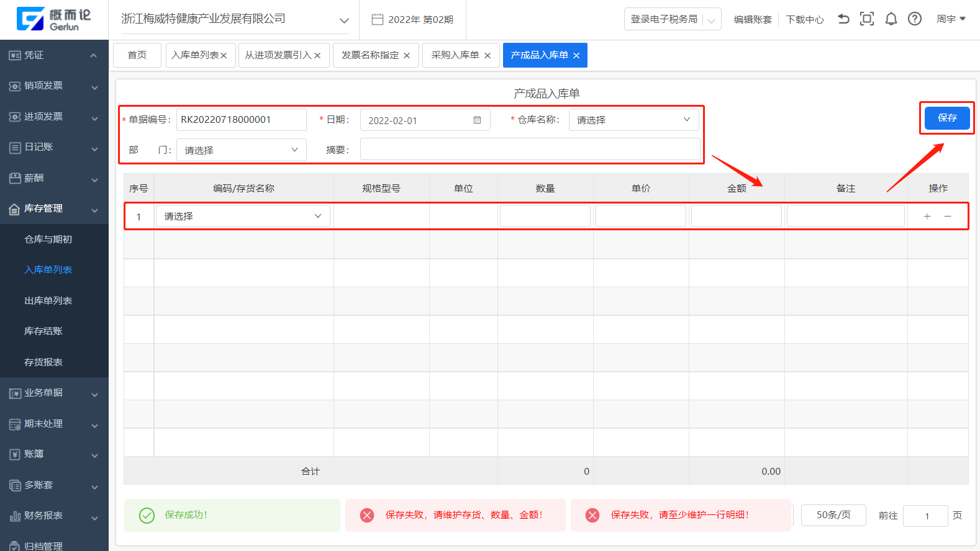Click the 保存 button
This screenshot has height=551, width=980.
point(947,118)
